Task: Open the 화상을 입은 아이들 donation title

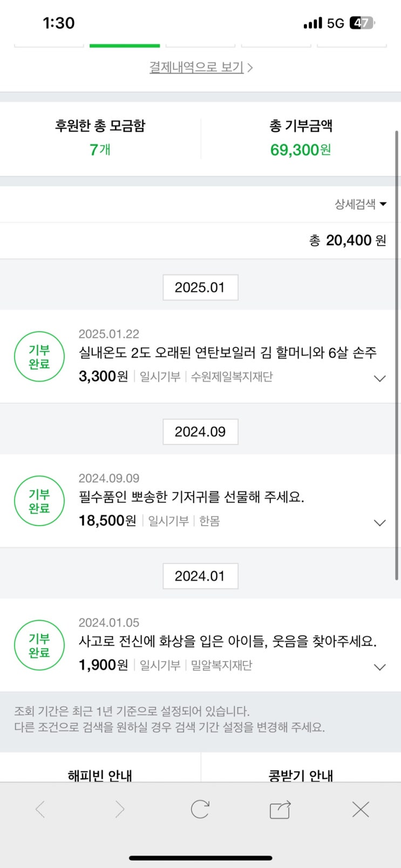Action: (x=227, y=641)
